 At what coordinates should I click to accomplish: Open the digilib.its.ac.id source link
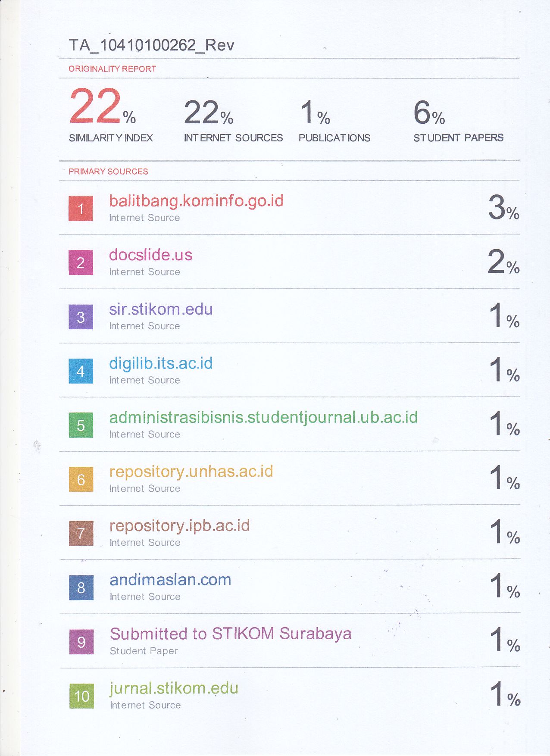tap(161, 363)
